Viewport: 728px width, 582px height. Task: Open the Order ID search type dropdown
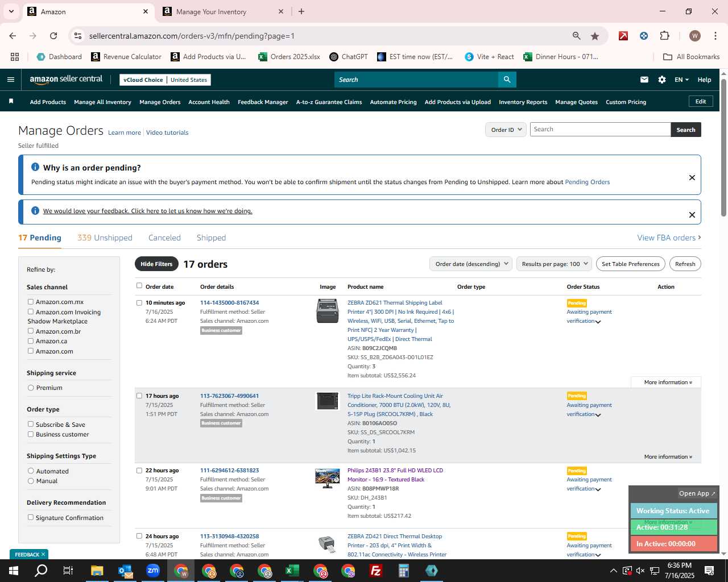click(x=505, y=130)
